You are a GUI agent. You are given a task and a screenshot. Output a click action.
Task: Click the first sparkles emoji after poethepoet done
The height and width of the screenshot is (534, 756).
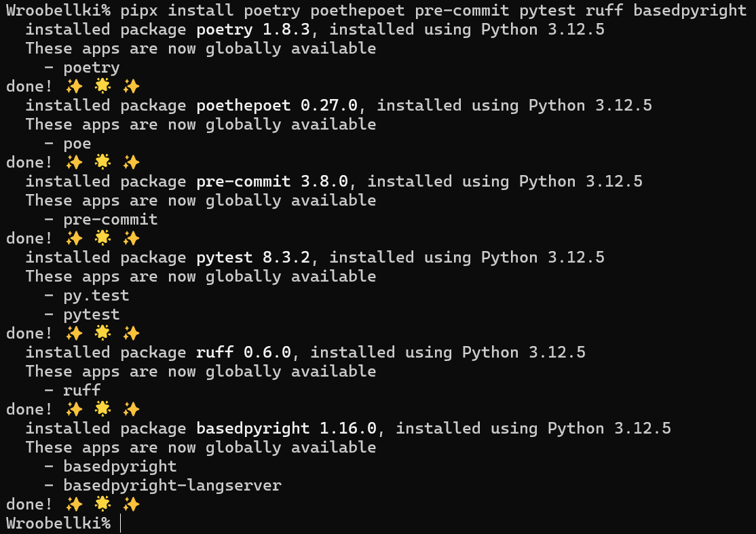(74, 162)
